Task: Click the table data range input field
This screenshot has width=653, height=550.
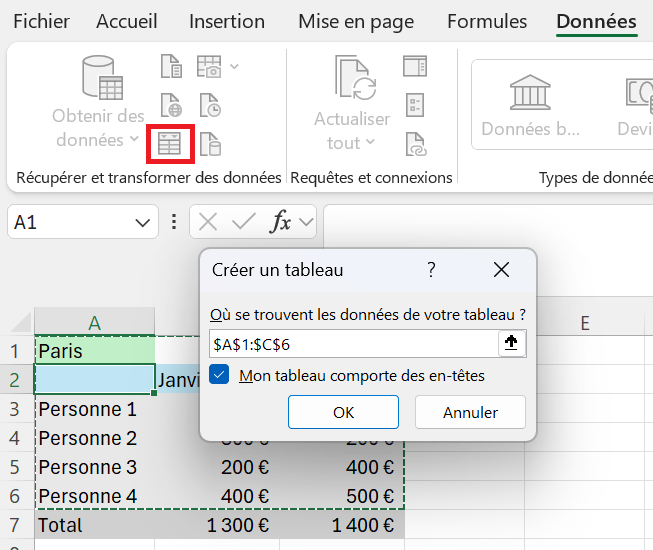Action: [x=353, y=343]
